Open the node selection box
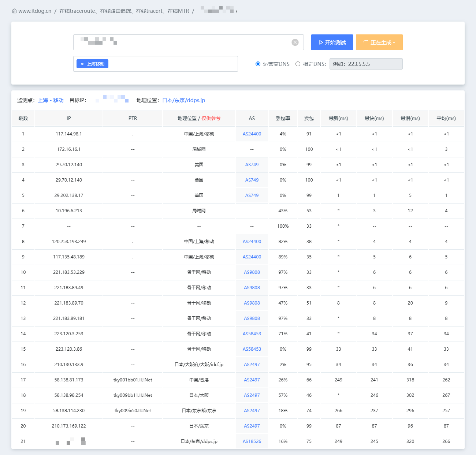 coord(156,64)
